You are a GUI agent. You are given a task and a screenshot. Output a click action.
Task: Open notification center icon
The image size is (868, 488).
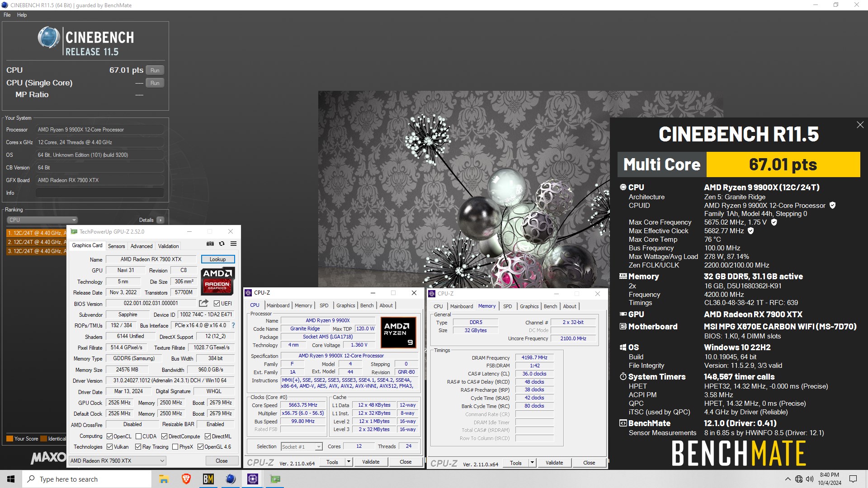853,479
